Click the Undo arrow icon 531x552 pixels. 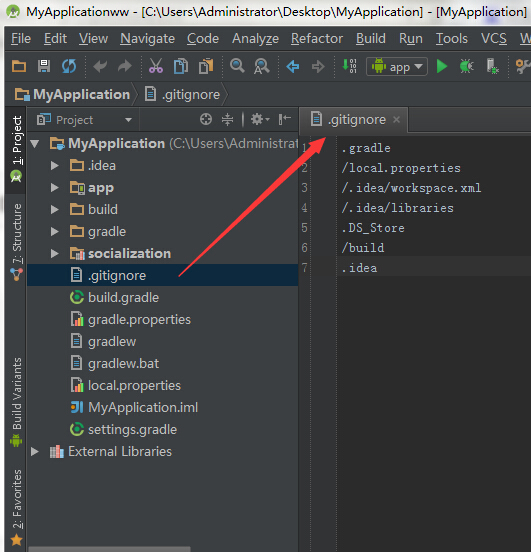click(x=100, y=66)
